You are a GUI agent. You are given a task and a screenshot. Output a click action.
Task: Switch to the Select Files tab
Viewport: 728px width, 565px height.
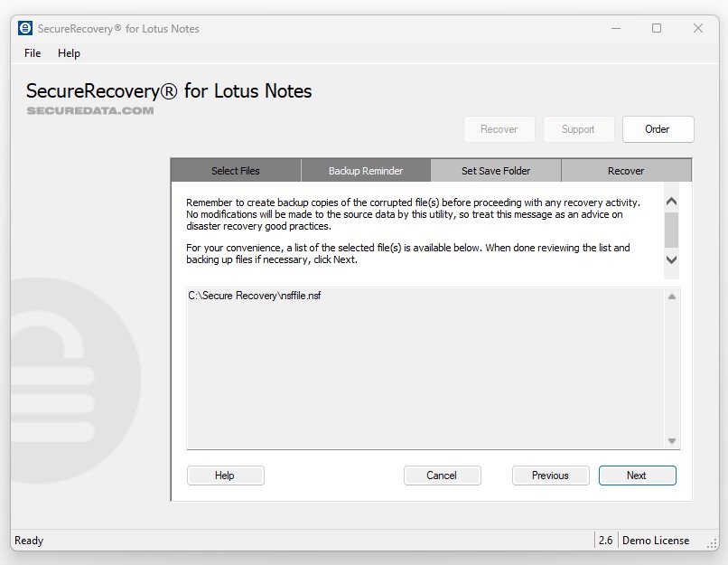[x=235, y=170]
